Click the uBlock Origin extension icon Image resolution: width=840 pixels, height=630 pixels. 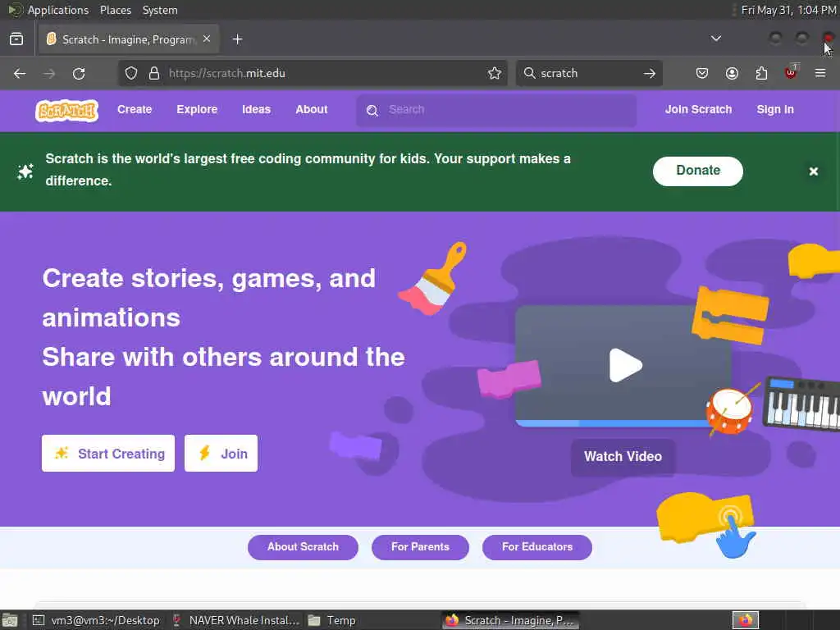[x=791, y=72]
